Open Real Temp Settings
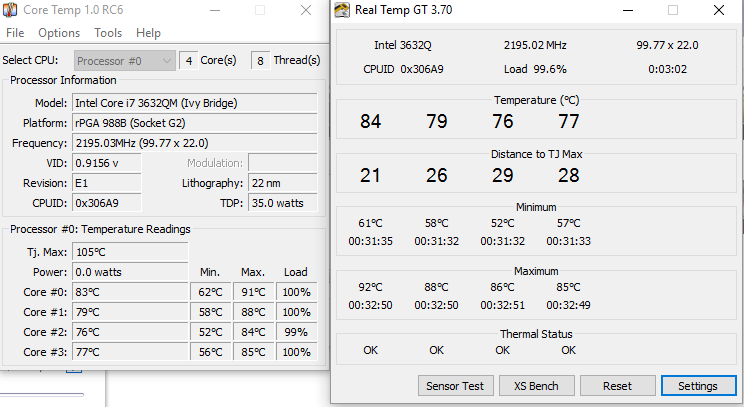The image size is (744, 407). point(698,386)
